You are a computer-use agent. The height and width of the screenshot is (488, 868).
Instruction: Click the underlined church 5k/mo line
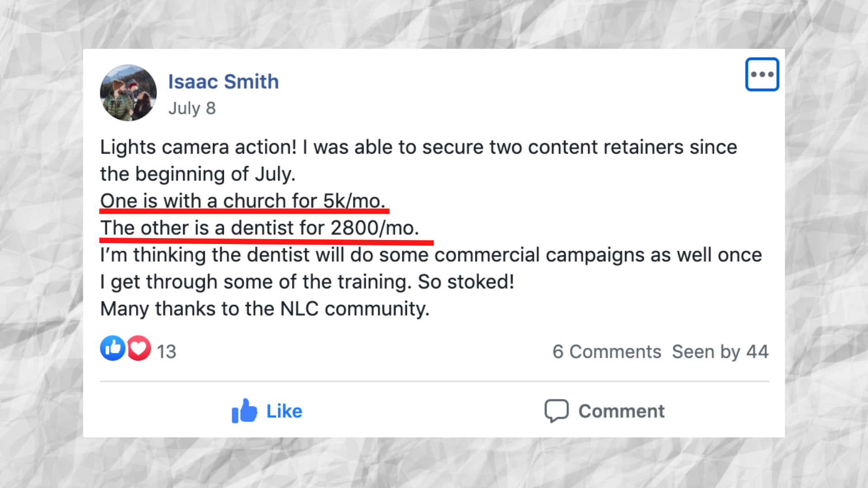pos(243,201)
